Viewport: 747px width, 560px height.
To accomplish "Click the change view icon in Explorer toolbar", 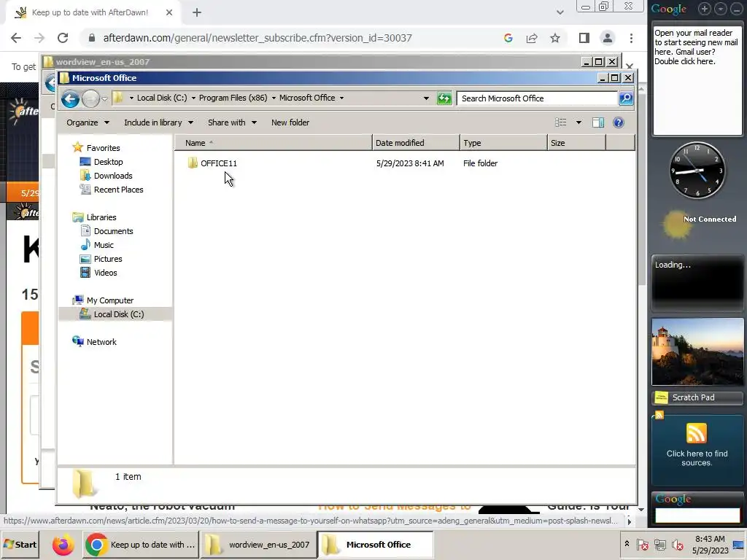I will click(x=561, y=122).
